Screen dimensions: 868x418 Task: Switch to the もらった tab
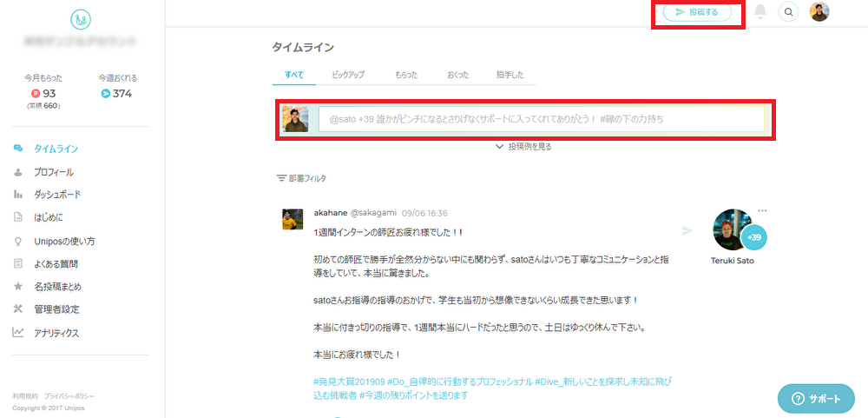coord(405,75)
